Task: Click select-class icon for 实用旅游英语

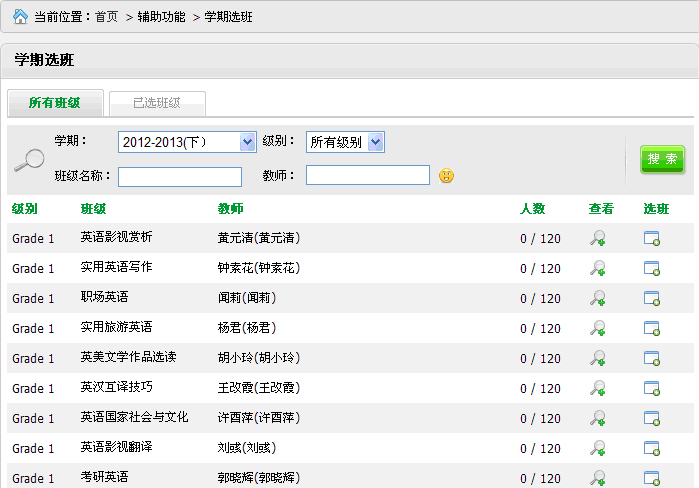Action: click(652, 328)
